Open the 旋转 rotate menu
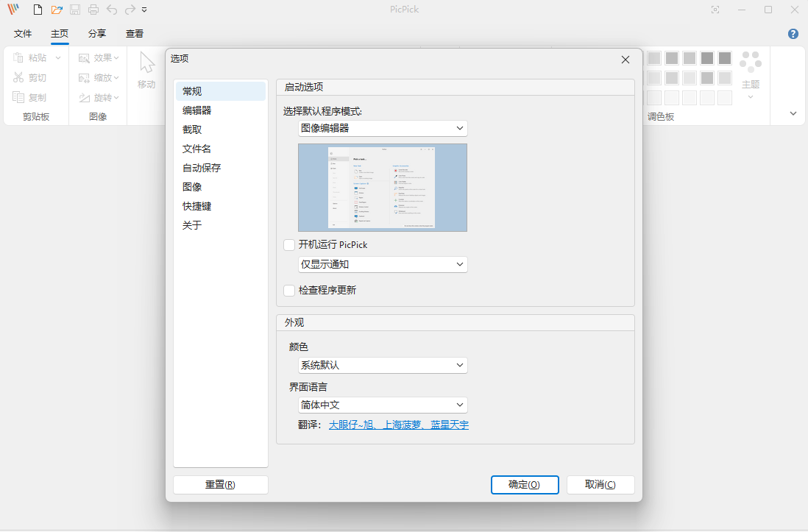808x532 pixels. click(99, 97)
